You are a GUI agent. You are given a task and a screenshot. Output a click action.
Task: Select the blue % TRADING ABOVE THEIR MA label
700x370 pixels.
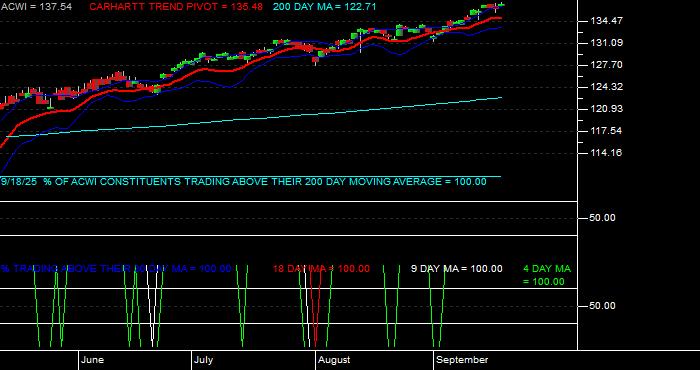116,269
